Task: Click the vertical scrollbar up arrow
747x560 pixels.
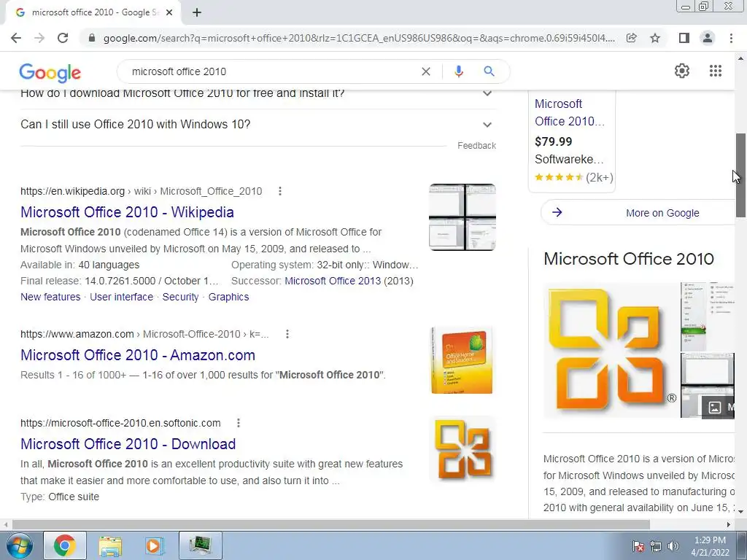Action: coord(740,58)
